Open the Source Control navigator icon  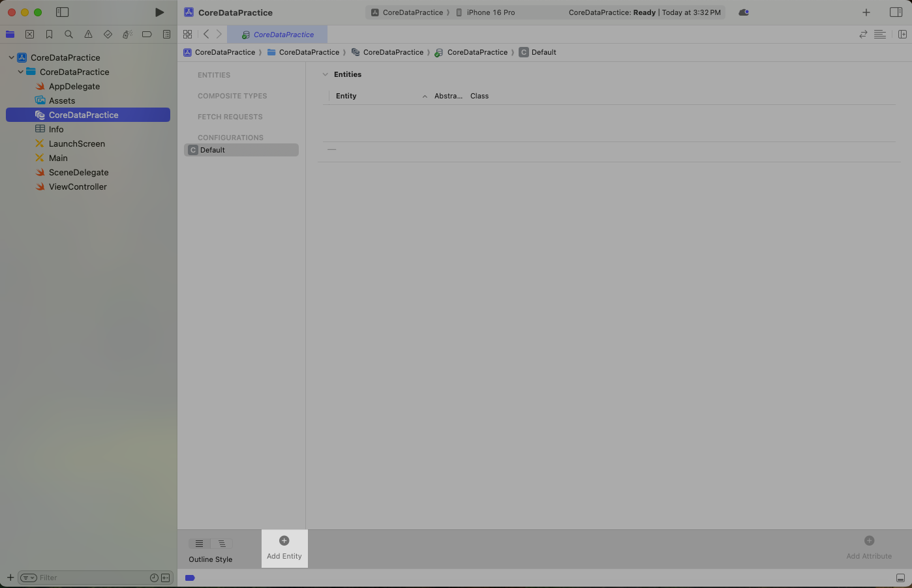pos(29,35)
